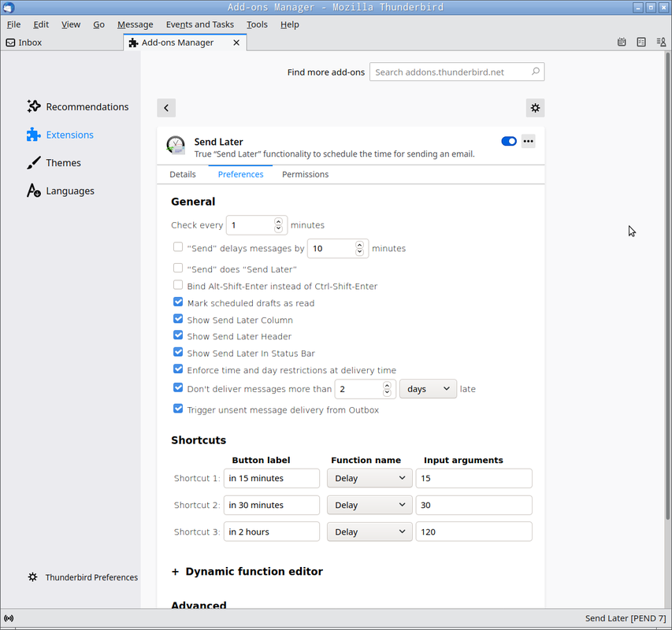Edit Shortcut 2 button label field
Image resolution: width=672 pixels, height=630 pixels.
click(x=272, y=506)
